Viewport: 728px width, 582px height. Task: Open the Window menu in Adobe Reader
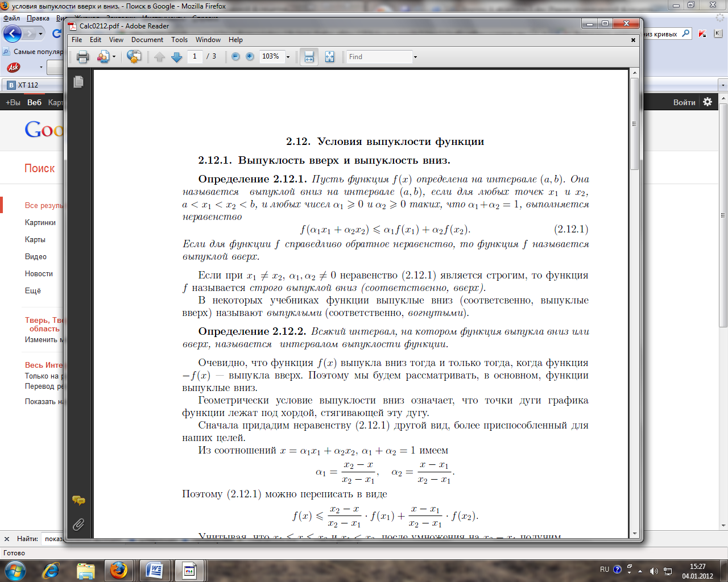[208, 40]
